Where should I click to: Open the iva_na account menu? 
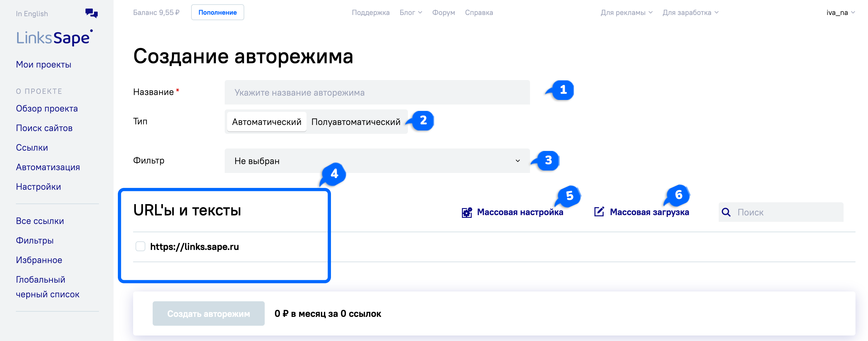[x=841, y=13]
